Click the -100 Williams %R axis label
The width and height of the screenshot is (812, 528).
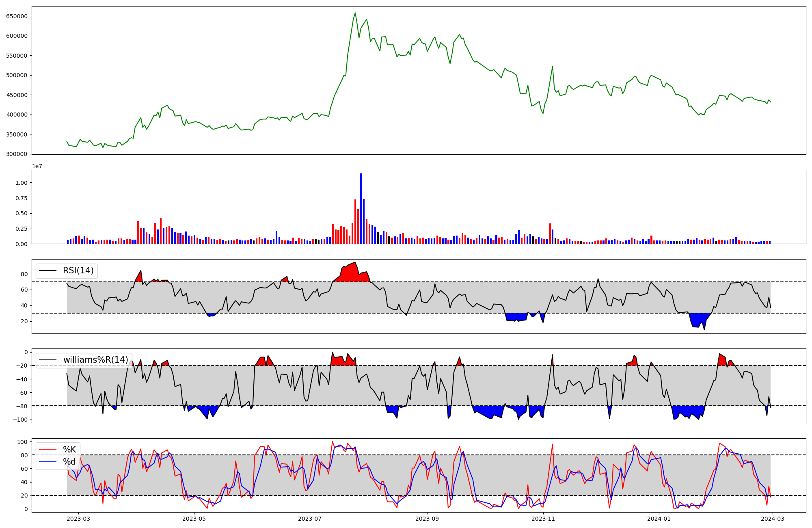coord(19,420)
